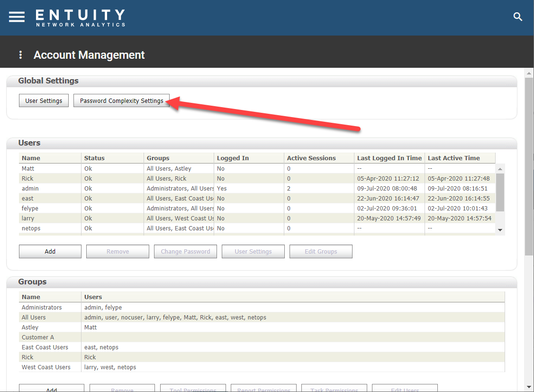Viewport: 534px width, 392px height.
Task: Select the larry user row
Action: click(x=257, y=219)
